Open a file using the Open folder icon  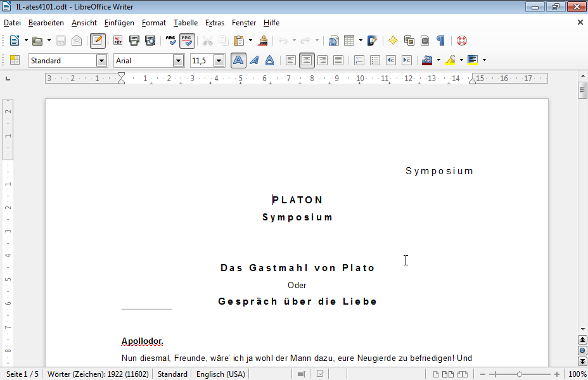pyautogui.click(x=37, y=41)
